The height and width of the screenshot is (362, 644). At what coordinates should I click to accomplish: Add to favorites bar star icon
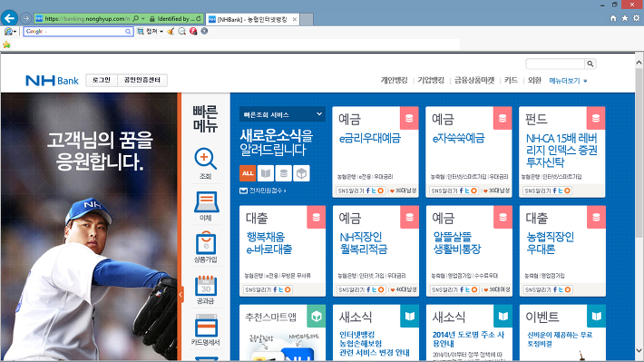point(6,44)
